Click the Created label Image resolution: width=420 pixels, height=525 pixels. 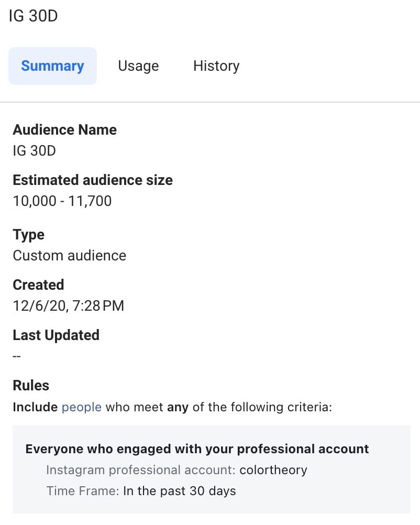point(38,285)
